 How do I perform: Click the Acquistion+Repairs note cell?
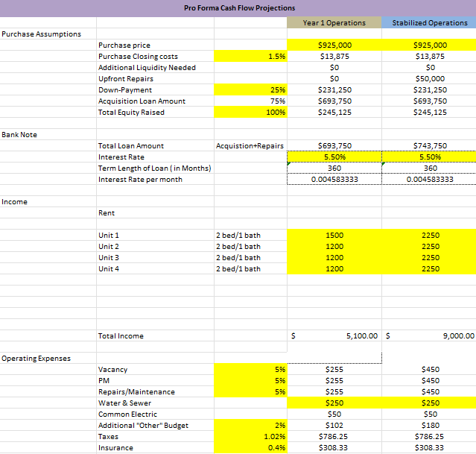pyautogui.click(x=250, y=146)
